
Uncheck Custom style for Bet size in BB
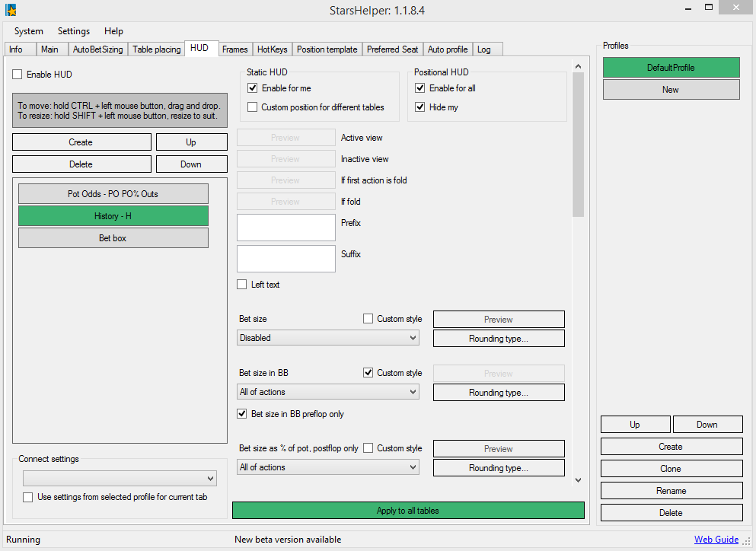(x=368, y=373)
